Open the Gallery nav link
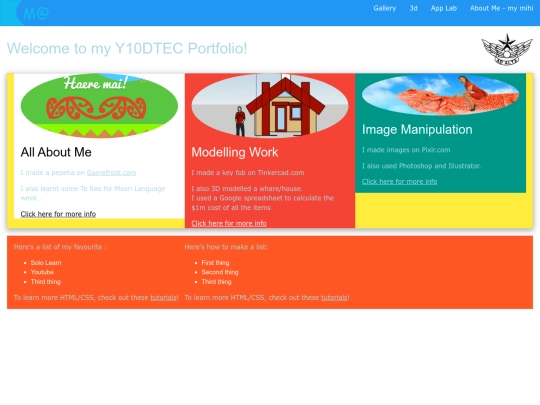The width and height of the screenshot is (540, 405). point(384,8)
